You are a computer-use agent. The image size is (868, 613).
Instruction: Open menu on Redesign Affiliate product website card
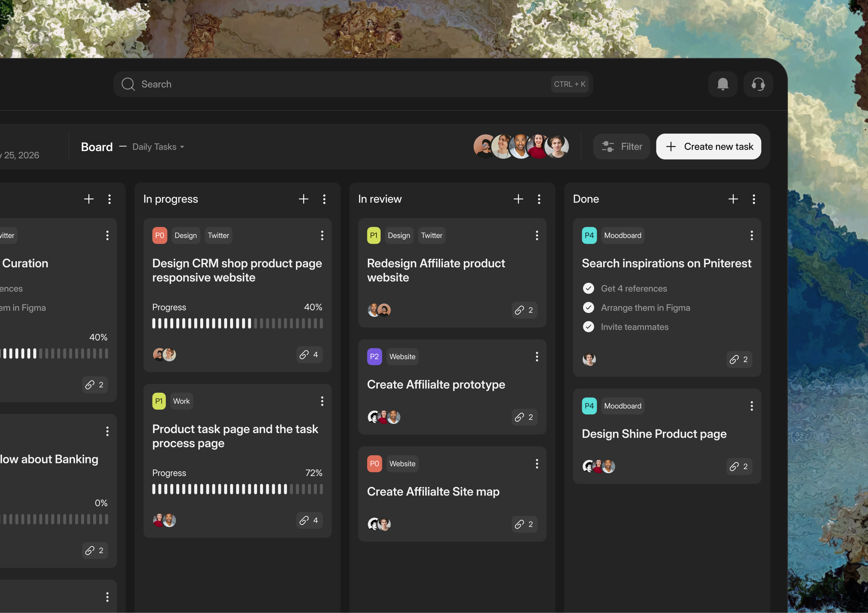[x=537, y=235]
